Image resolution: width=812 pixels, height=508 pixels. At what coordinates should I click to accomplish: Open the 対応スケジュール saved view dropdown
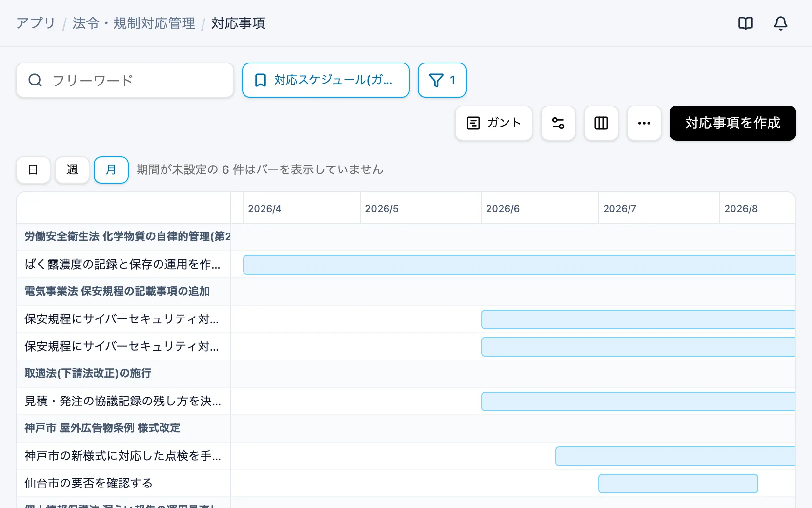point(326,80)
